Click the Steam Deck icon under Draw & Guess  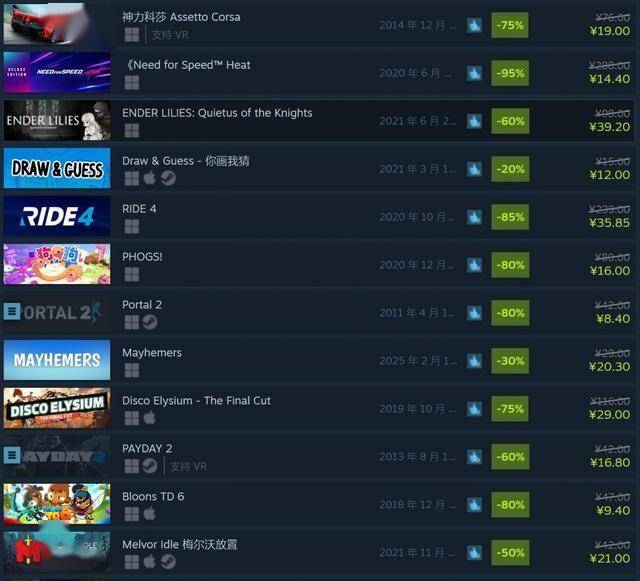[x=168, y=178]
